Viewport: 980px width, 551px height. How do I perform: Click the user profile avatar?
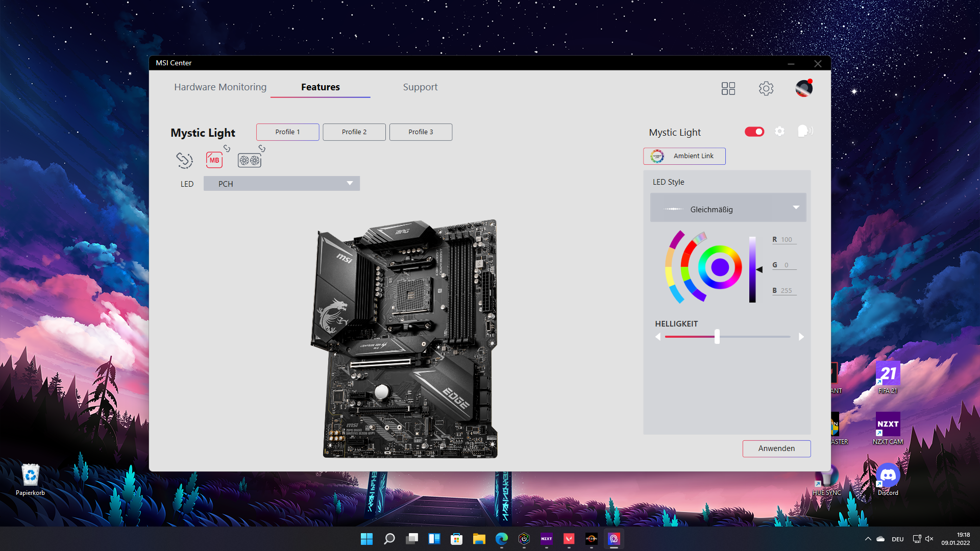click(x=803, y=88)
